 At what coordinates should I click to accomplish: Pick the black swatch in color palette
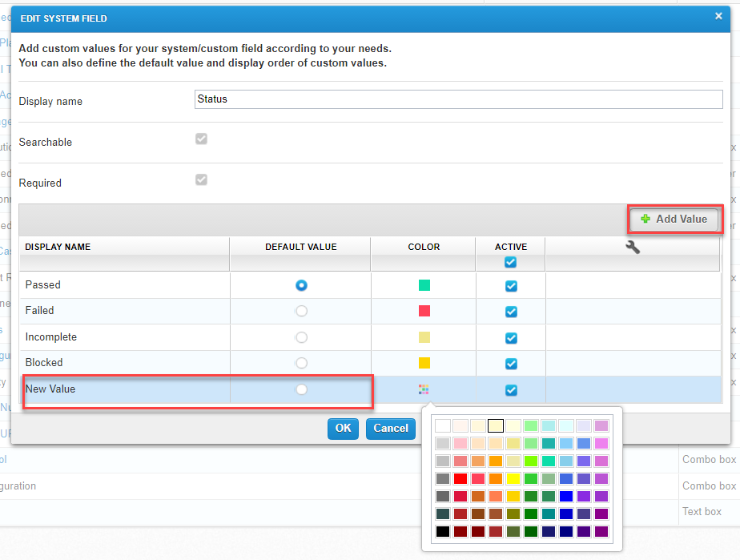[443, 531]
